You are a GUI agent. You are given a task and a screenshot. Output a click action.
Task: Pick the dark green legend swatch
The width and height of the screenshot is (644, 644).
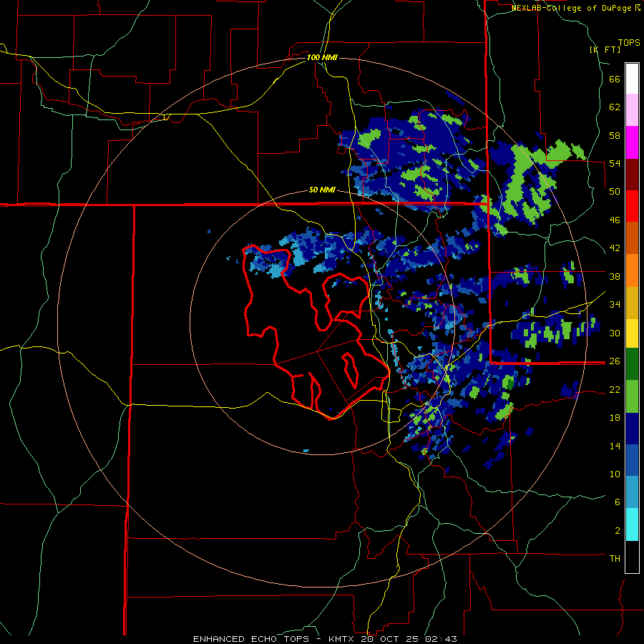tap(632, 364)
